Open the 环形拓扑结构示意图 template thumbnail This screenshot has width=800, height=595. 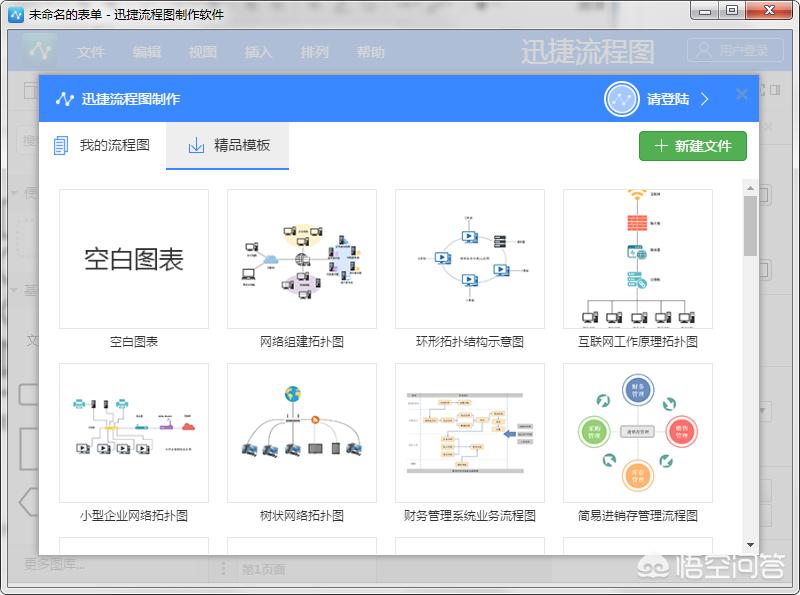pos(469,259)
